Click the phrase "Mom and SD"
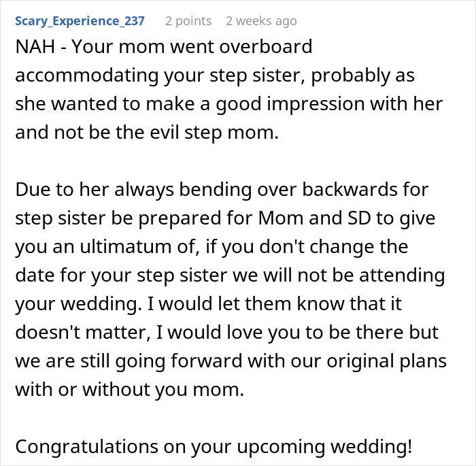476x466 pixels. [314, 218]
